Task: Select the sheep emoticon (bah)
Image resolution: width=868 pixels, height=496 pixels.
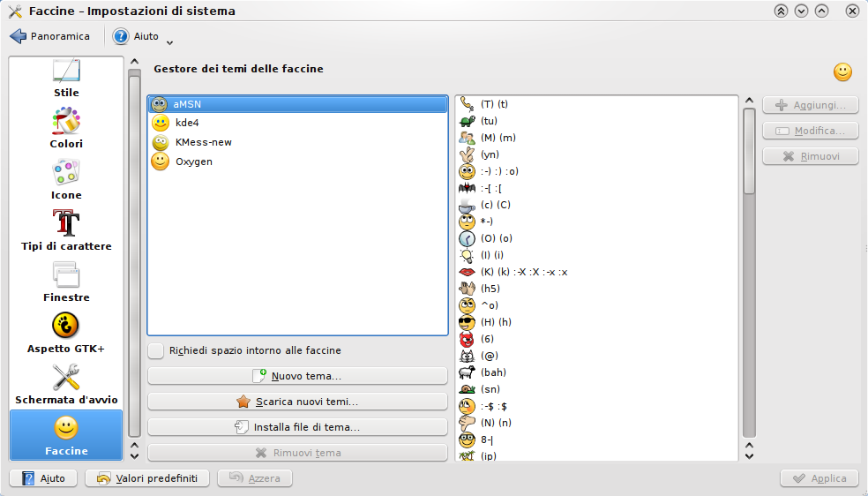Action: pyautogui.click(x=596, y=372)
